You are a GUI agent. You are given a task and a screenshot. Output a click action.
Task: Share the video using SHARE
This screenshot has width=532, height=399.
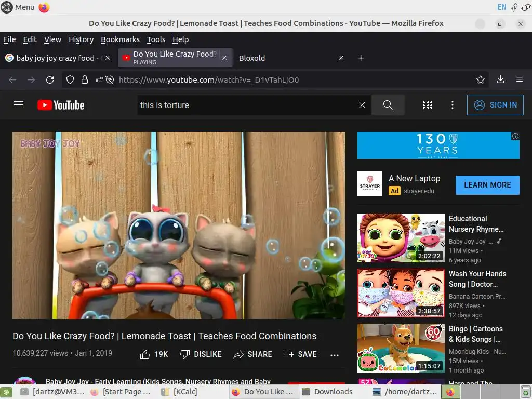point(253,354)
